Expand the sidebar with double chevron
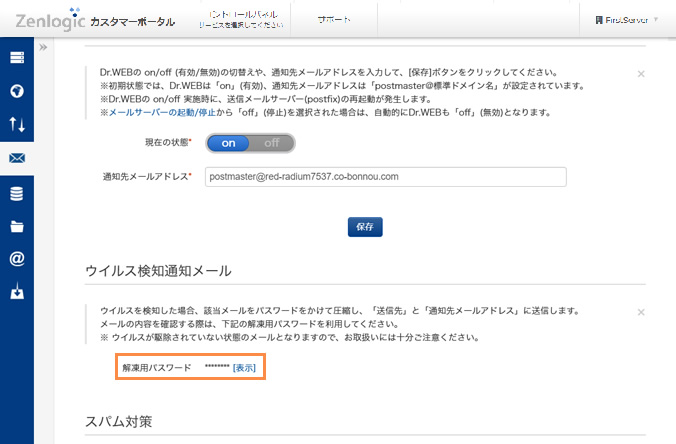The image size is (676, 444). point(43,47)
